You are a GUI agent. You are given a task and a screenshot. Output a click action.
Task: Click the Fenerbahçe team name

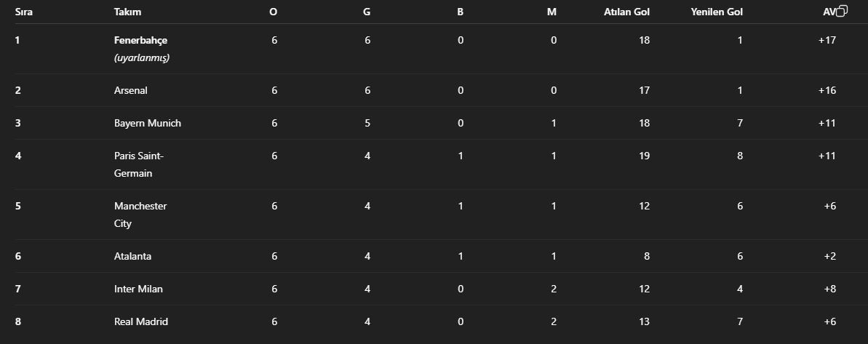point(140,41)
